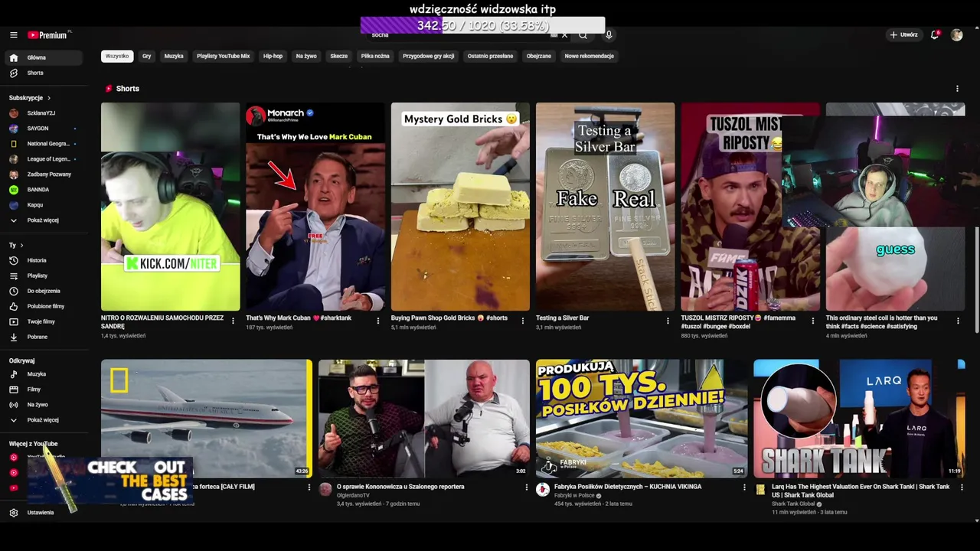Open BANNDA subscription channel

tap(44, 190)
